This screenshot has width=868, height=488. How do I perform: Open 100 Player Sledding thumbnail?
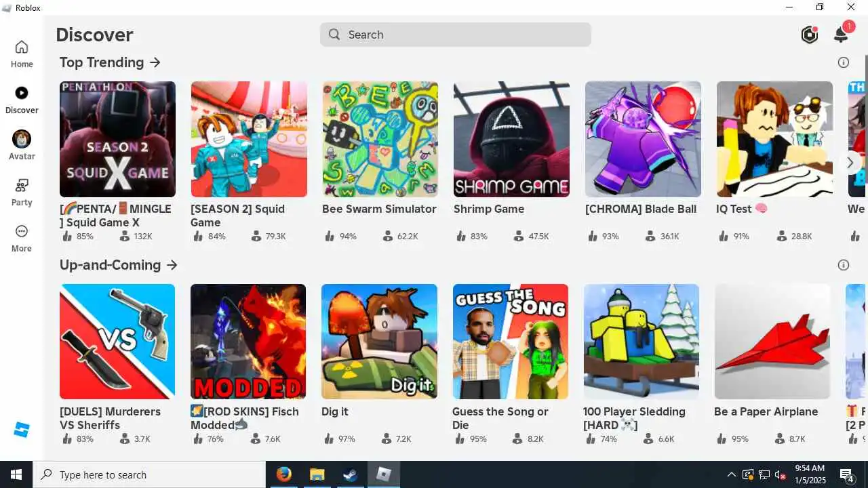(642, 342)
